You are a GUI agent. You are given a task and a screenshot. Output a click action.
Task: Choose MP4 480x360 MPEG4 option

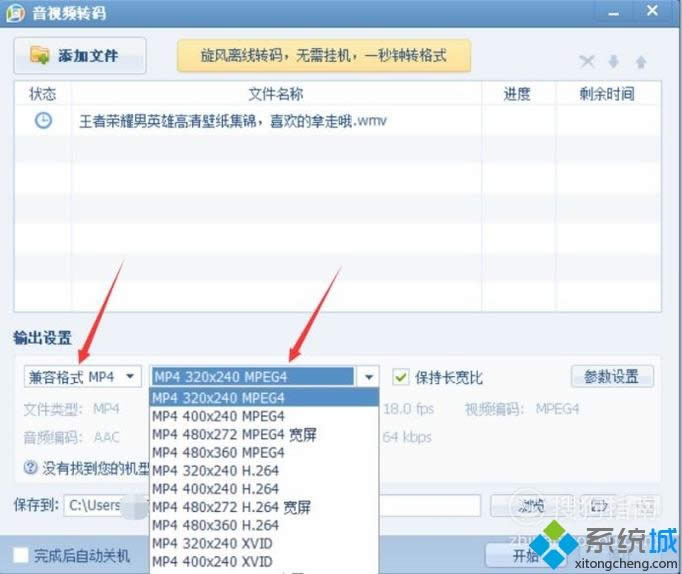coord(264,452)
